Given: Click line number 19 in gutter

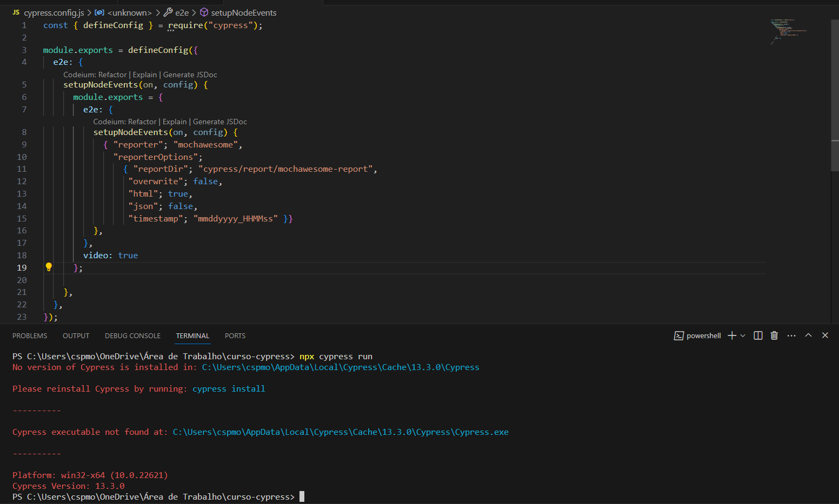Looking at the screenshot, I should click(x=22, y=267).
